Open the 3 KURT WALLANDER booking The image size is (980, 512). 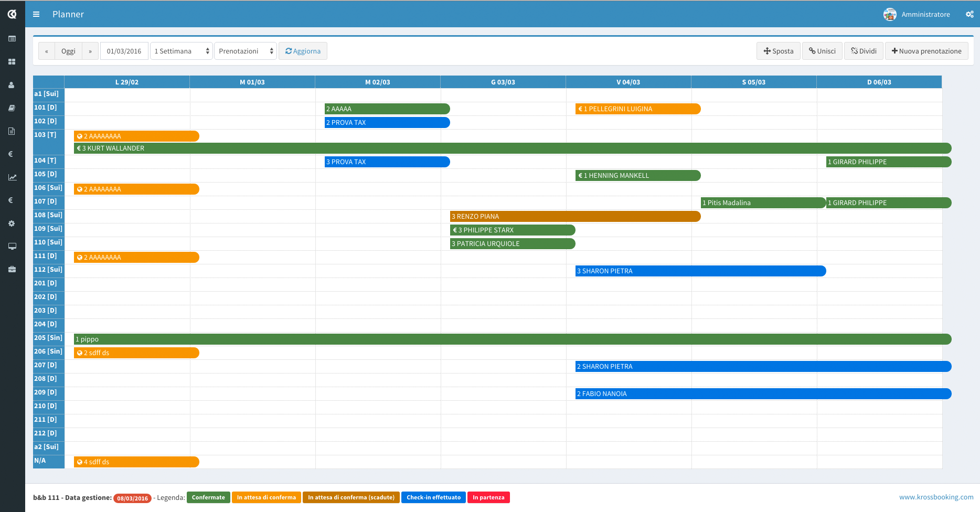(x=513, y=148)
